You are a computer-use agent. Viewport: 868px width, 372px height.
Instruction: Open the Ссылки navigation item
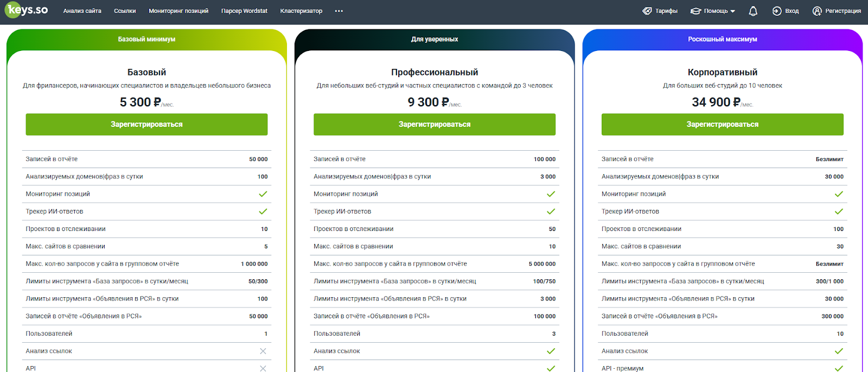click(125, 11)
